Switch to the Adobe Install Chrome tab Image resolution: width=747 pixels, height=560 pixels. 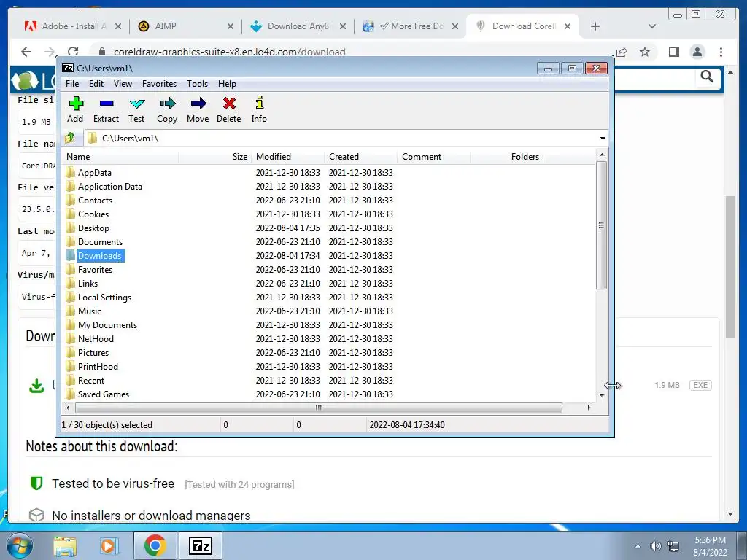[72, 26]
